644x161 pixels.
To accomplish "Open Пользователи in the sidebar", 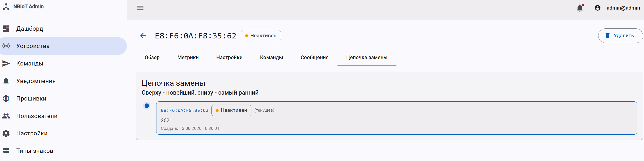I will (x=64, y=116).
